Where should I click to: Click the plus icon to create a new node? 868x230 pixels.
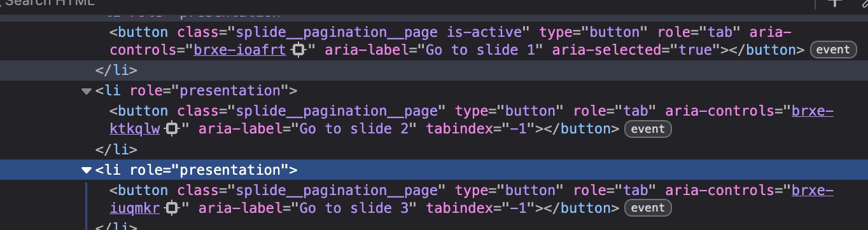pos(834,3)
